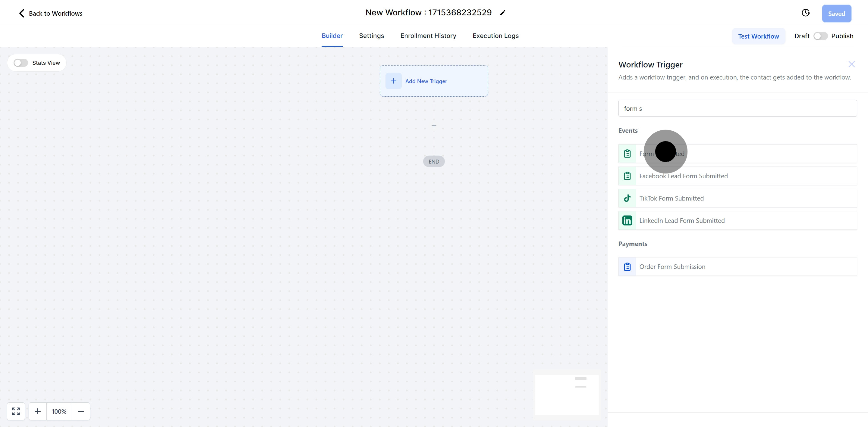The image size is (868, 427).
Task: Click the plus icon inside Add New Trigger
Action: (393, 81)
